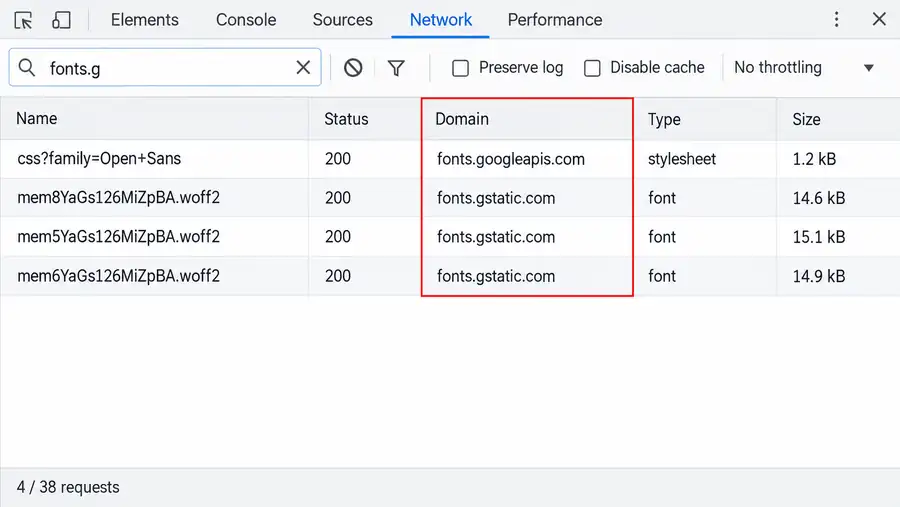Screen dimensions: 900x507
Task: Click the 4 / 38 requests status text
Action: coord(68,487)
